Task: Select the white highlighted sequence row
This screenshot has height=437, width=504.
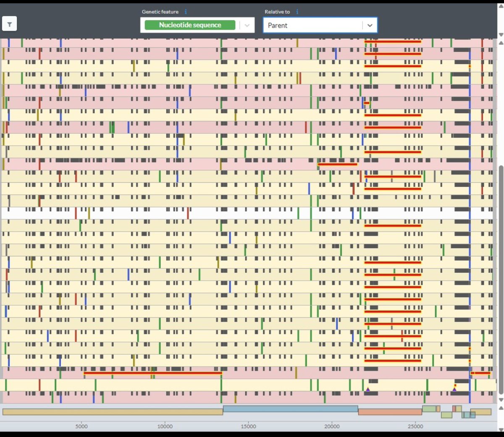Action: point(247,213)
